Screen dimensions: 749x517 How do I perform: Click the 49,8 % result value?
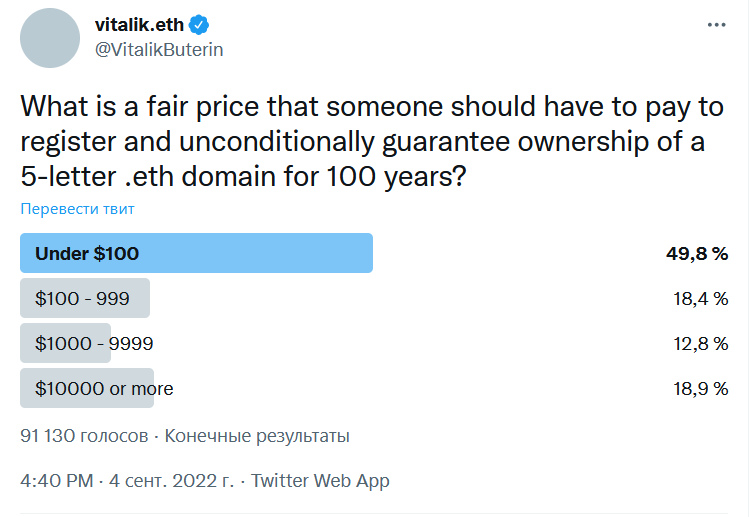[x=697, y=254]
